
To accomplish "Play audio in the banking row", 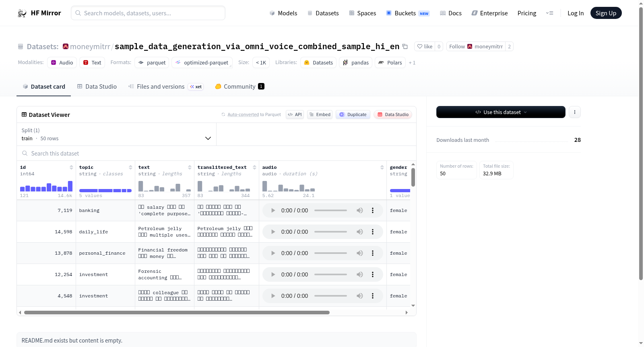I will point(273,210).
